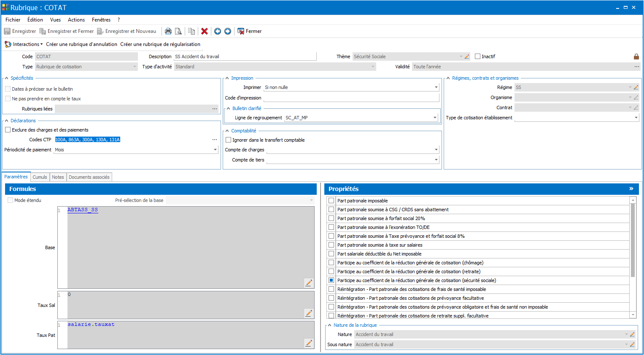Open Périodicité de paiement dropdown
644x355 pixels.
215,150
